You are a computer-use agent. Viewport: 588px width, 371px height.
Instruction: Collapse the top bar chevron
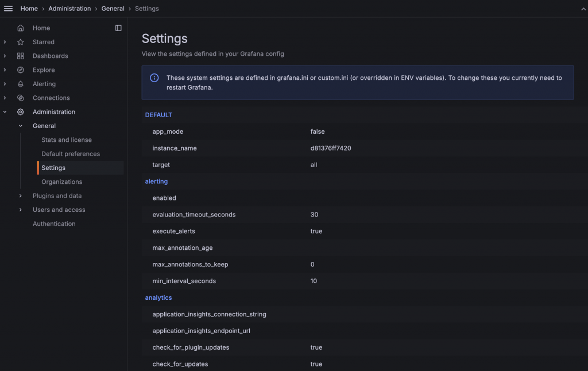pyautogui.click(x=583, y=9)
